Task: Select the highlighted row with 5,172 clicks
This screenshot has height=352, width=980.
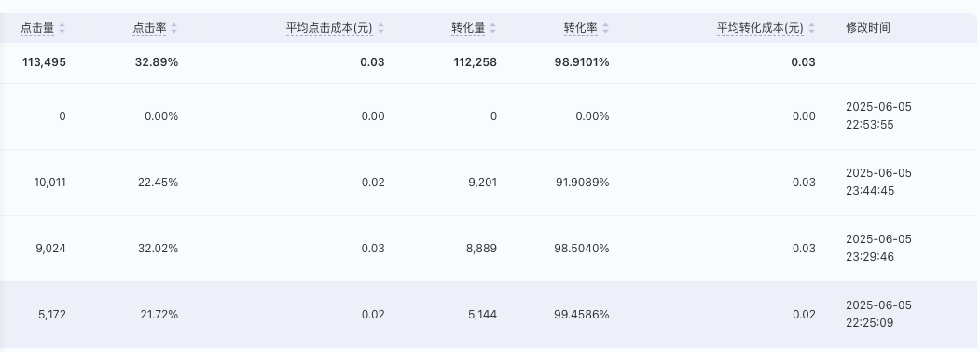Action: tap(489, 315)
